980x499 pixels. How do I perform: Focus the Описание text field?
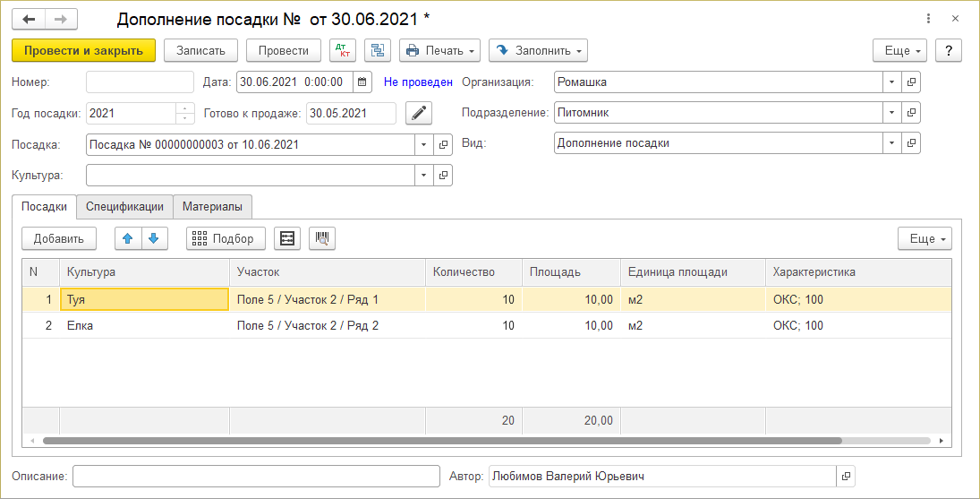[256, 476]
